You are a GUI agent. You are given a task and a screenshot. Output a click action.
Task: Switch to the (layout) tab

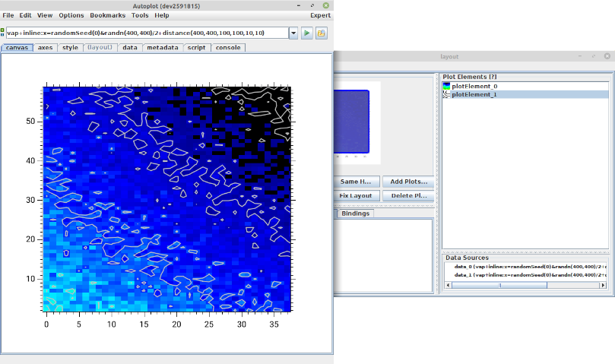click(x=100, y=47)
